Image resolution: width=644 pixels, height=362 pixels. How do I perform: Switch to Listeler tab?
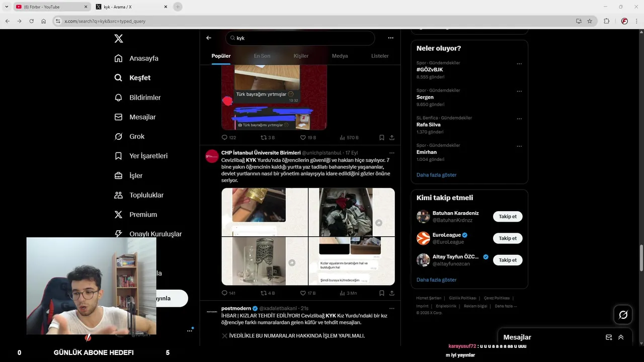(380, 56)
